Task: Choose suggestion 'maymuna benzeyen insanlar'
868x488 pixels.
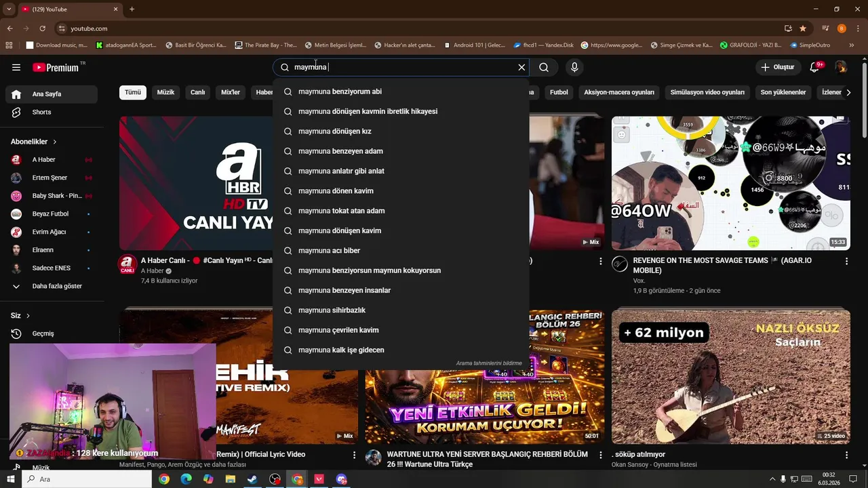Action: tap(401, 290)
